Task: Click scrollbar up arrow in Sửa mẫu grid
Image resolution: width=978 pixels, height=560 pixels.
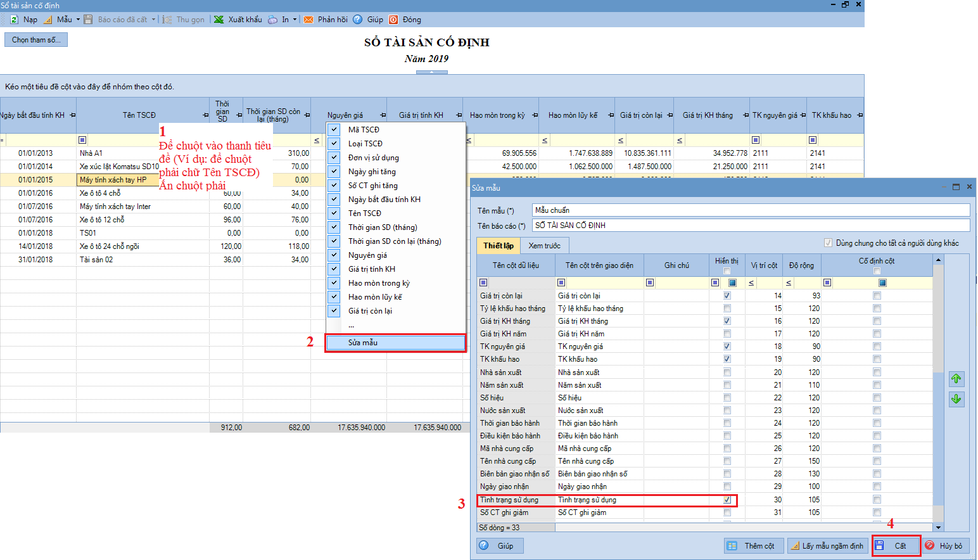Action: (939, 260)
